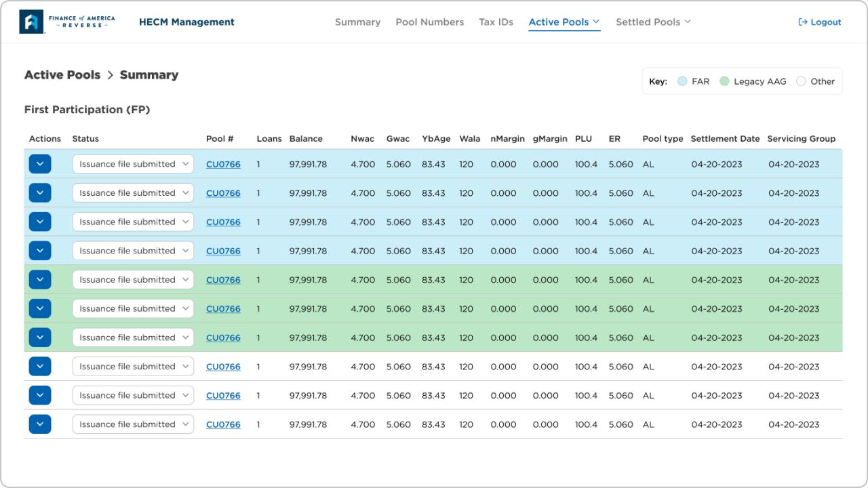
Task: Open actions menu for last green row
Action: [x=40, y=338]
